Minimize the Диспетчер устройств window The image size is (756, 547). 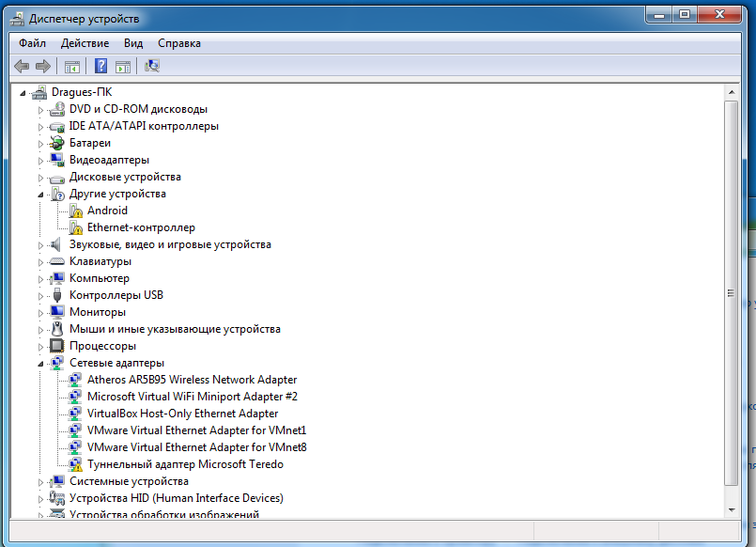coord(659,14)
